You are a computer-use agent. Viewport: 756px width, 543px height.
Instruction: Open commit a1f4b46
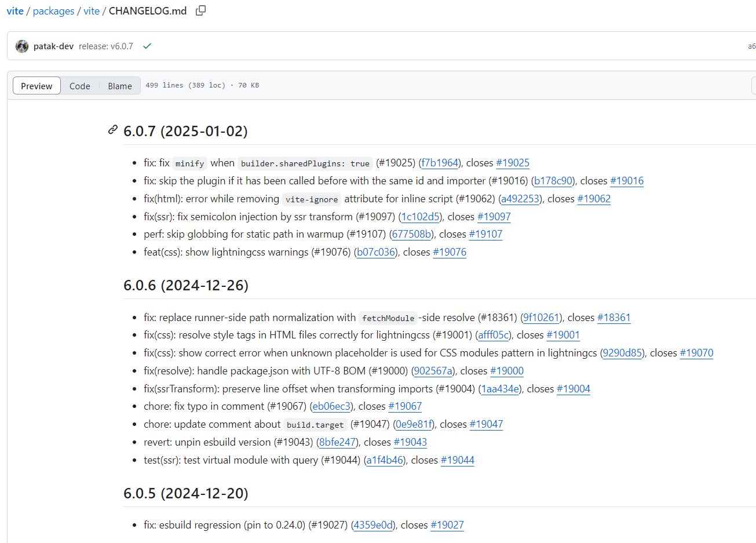385,460
